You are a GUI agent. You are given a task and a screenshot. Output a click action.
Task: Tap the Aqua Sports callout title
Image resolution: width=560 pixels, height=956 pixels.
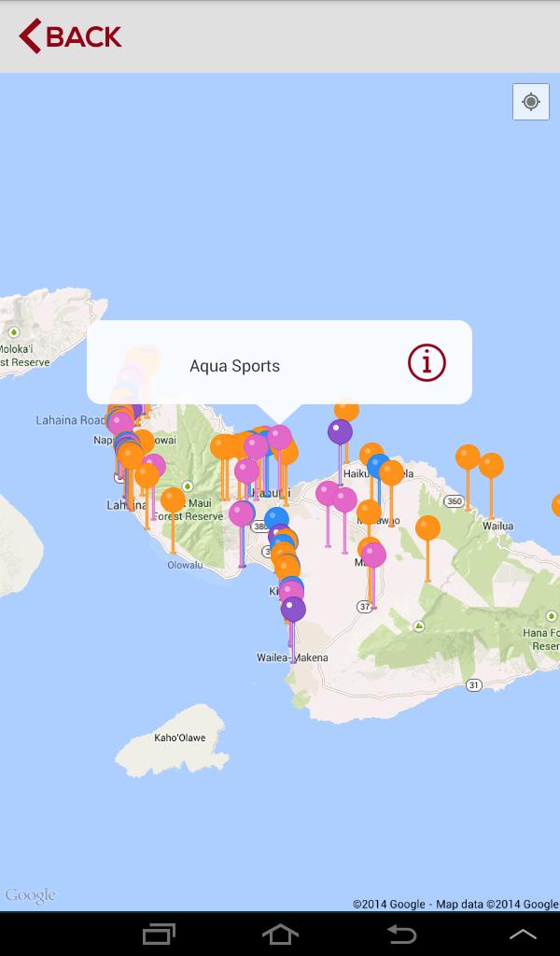pos(234,366)
